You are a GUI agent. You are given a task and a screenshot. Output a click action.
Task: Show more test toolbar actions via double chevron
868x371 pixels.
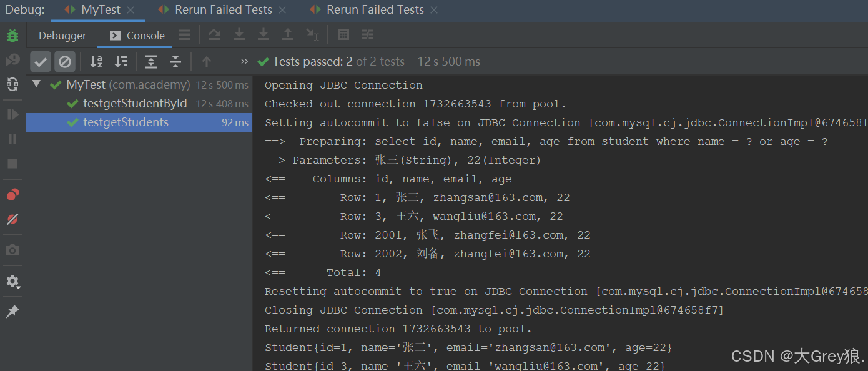pyautogui.click(x=244, y=61)
